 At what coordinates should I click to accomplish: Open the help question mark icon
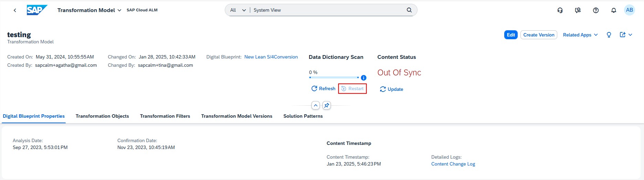pyautogui.click(x=596, y=10)
